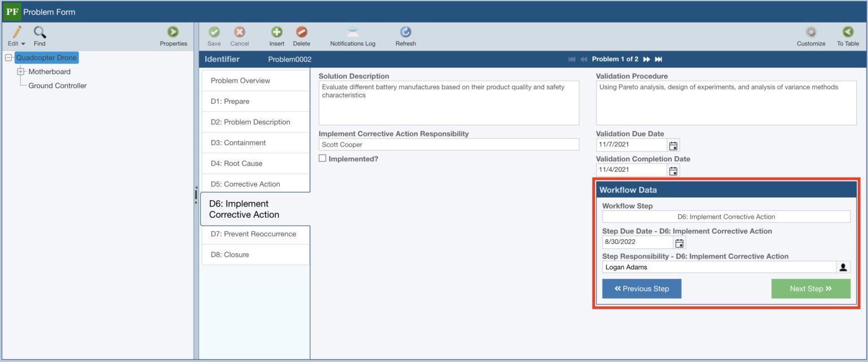
Task: Expand the Motherboard tree node
Action: coord(21,72)
